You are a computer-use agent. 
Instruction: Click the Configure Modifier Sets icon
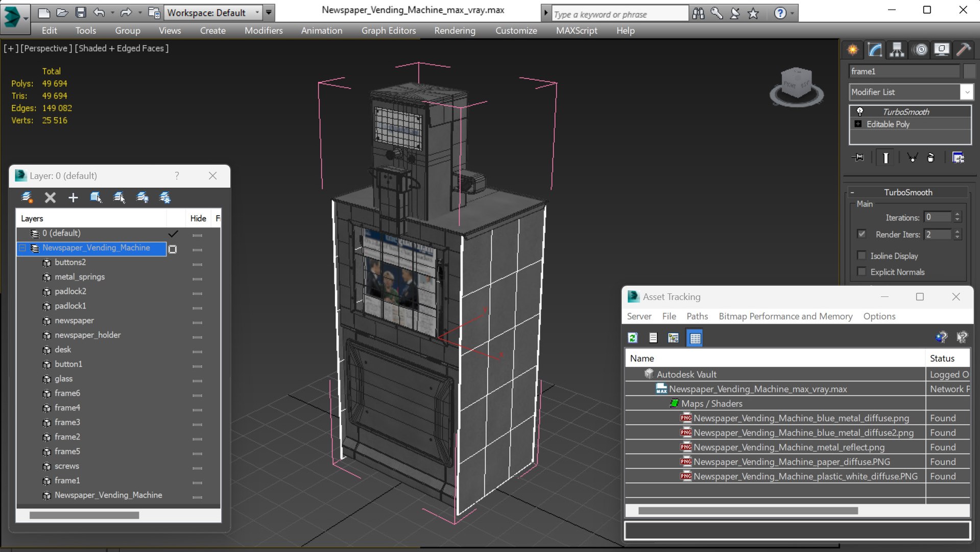click(958, 158)
